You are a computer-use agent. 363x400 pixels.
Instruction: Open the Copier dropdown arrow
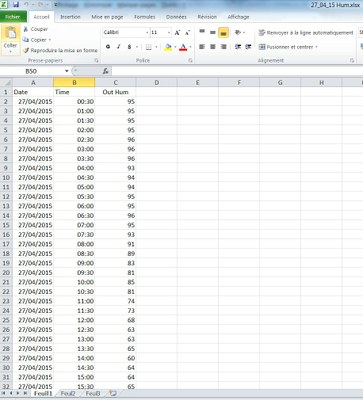tap(50, 40)
